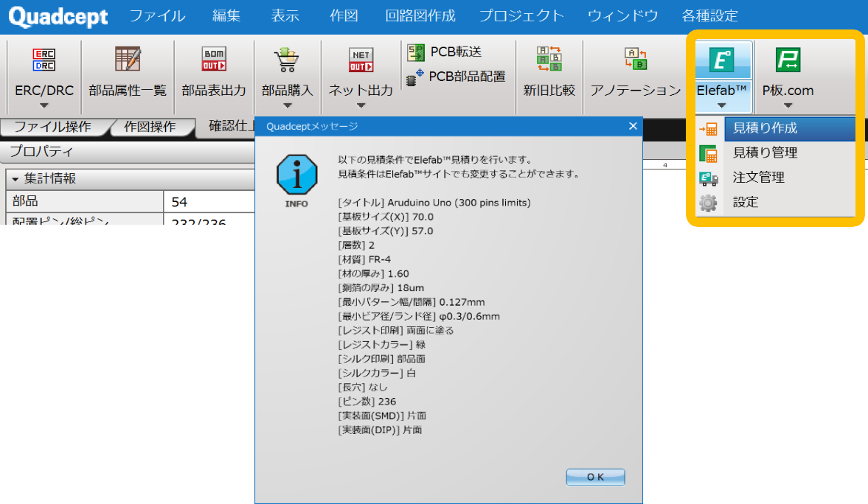Click the [材質] FR-4 line

pyautogui.click(x=364, y=259)
